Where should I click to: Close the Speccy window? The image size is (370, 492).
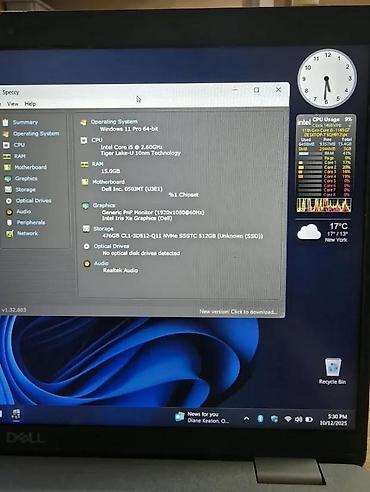[x=278, y=90]
